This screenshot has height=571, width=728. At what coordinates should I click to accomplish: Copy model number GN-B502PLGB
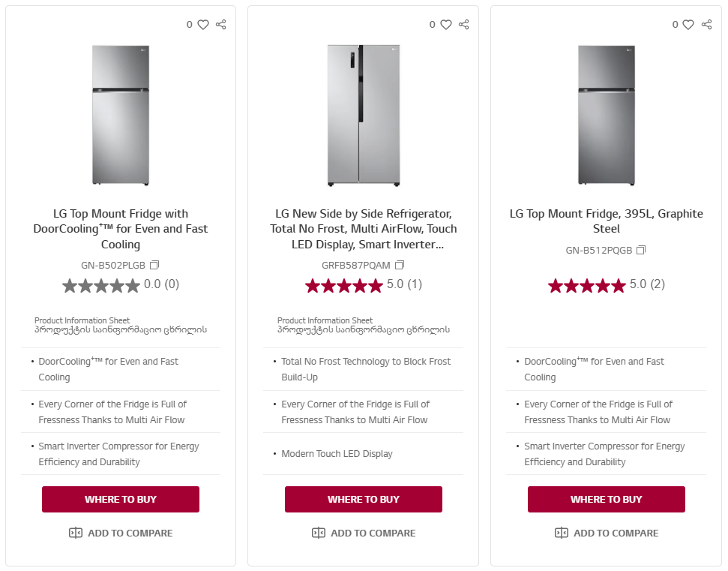[154, 265]
